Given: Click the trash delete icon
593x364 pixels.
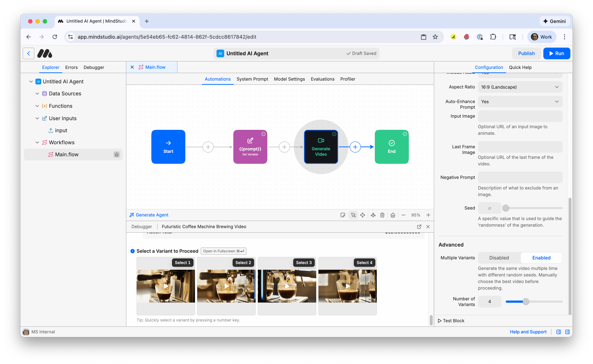Looking at the screenshot, I should pos(382,215).
